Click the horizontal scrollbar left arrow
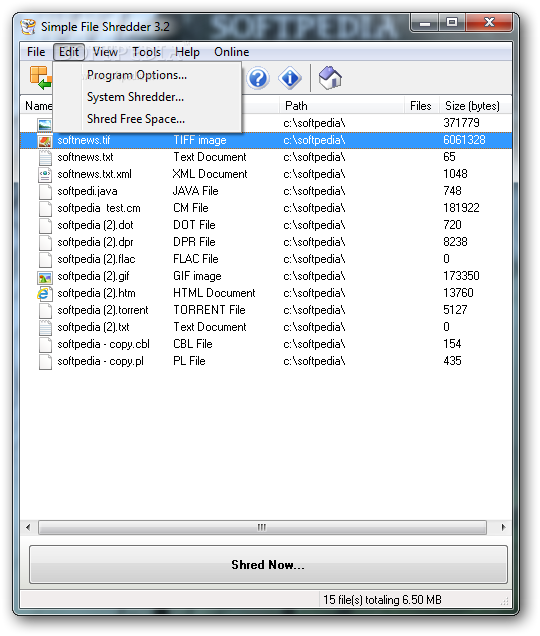 click(28, 528)
